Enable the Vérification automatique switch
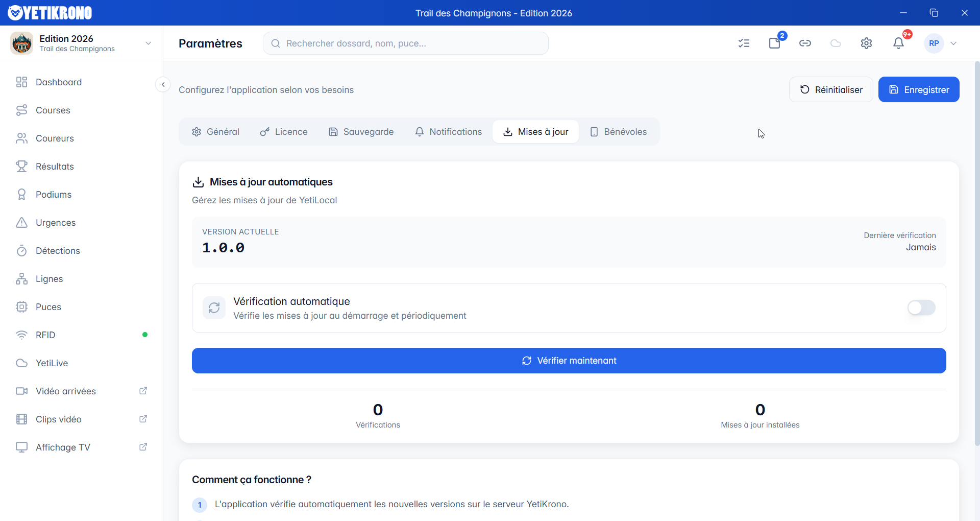 click(x=921, y=307)
